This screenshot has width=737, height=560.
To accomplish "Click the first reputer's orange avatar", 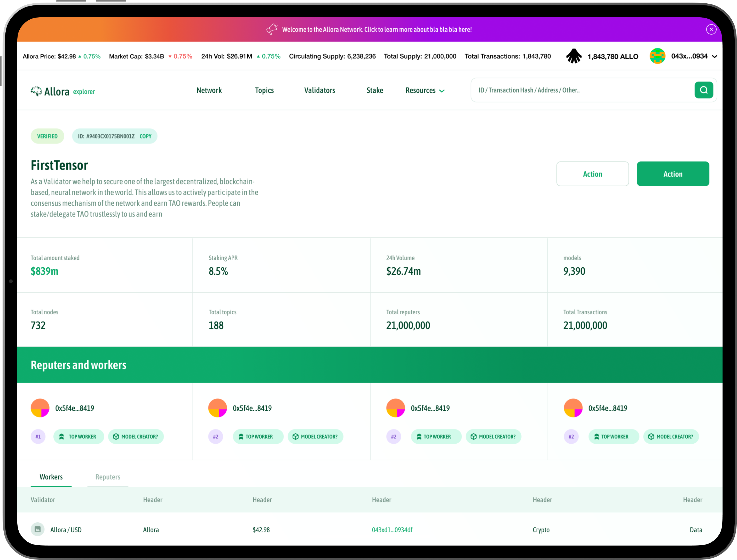I will click(x=40, y=408).
